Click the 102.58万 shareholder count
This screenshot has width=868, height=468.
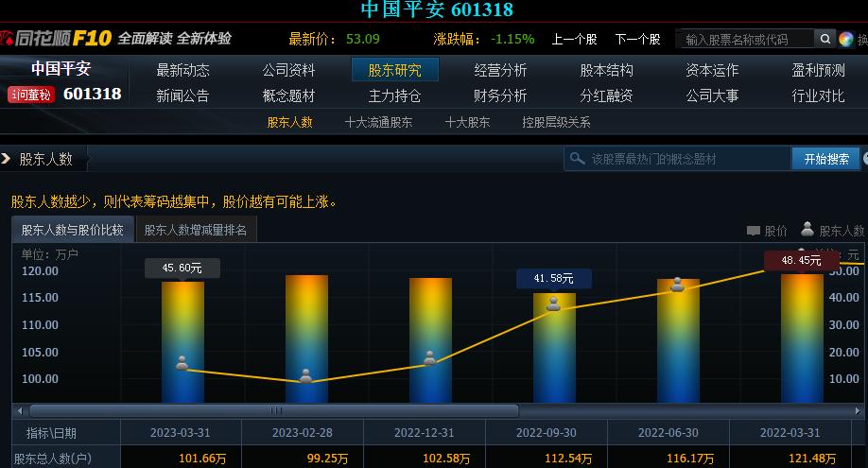(x=446, y=459)
